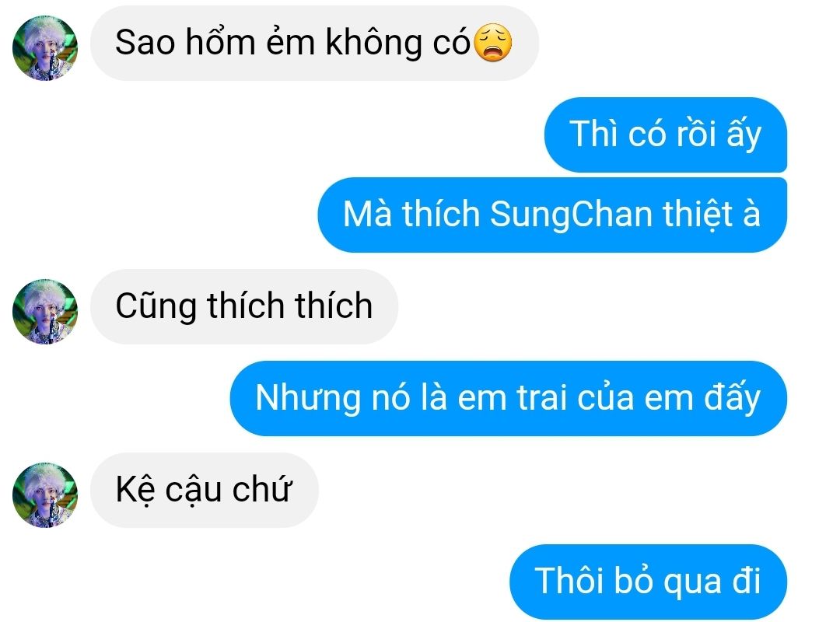Click the "Nhưng nó là em trai của em đấy" bubble

(x=509, y=399)
